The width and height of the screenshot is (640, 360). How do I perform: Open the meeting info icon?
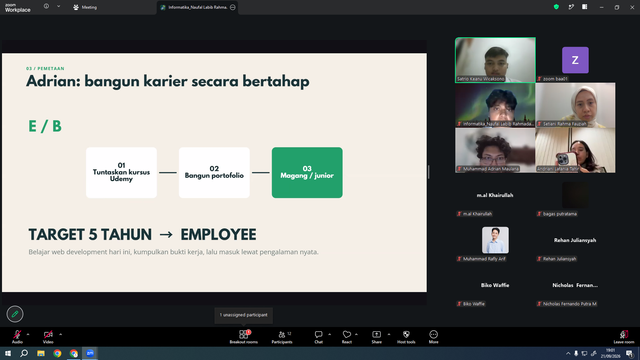click(x=46, y=6)
